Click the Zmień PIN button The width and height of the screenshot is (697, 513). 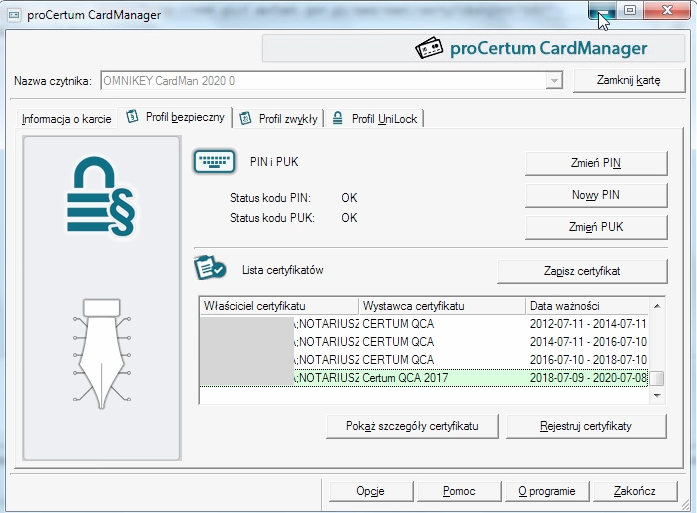pos(596,163)
